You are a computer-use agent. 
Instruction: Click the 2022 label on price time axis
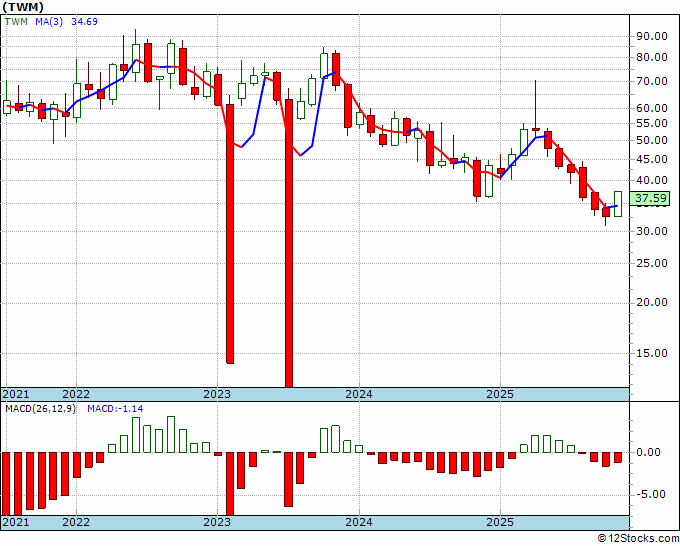click(x=76, y=394)
